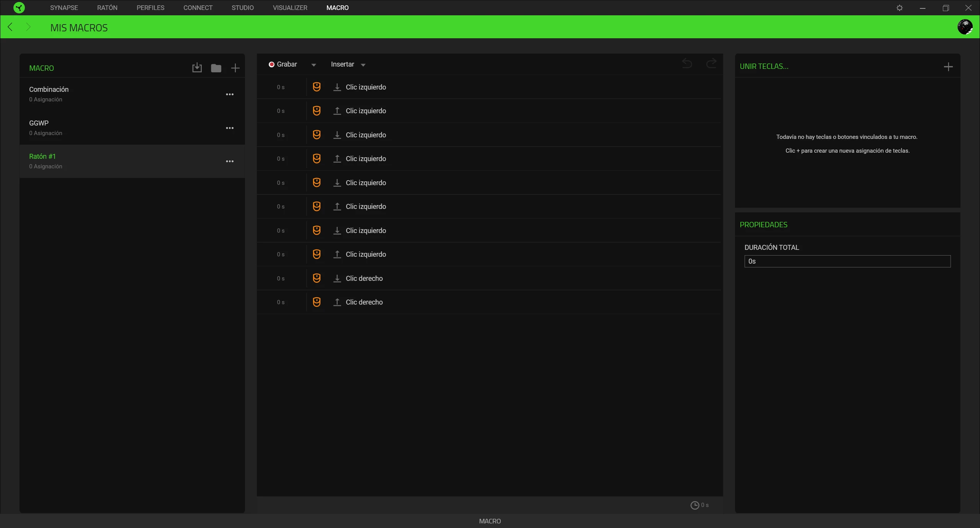Select the Ratón #1 macro
Viewport: 980px width, 528px height.
pos(132,161)
